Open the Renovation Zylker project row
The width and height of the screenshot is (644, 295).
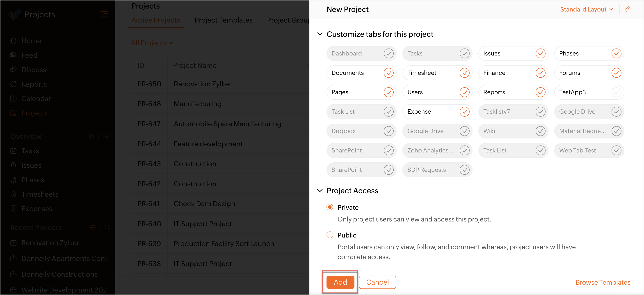click(202, 84)
